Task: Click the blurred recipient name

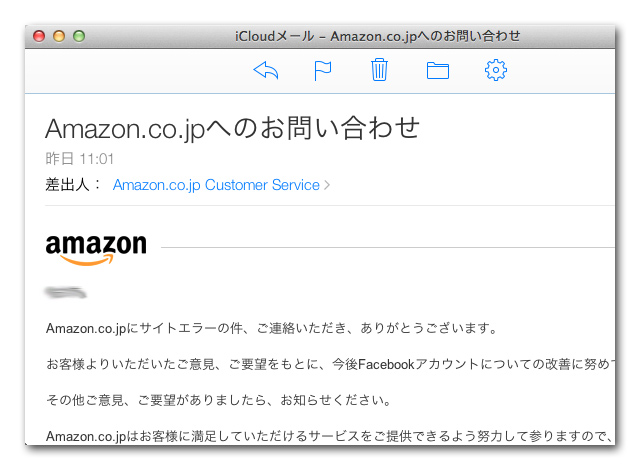Action: pyautogui.click(x=65, y=292)
